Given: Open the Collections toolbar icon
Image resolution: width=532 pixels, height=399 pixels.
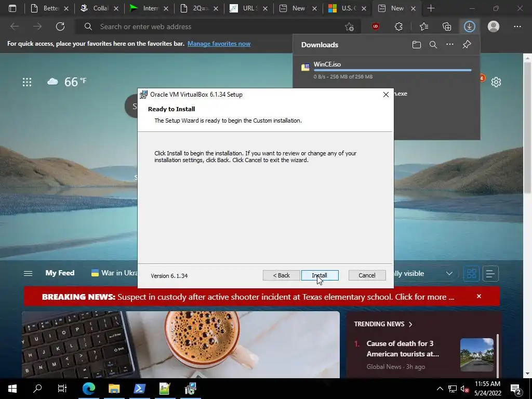Looking at the screenshot, I should point(447,26).
